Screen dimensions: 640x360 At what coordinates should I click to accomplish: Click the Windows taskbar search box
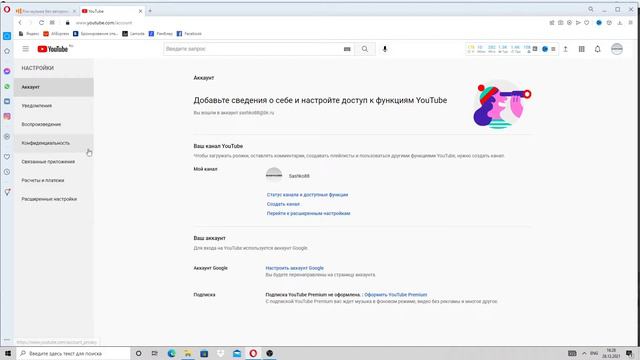pyautogui.click(x=73, y=353)
